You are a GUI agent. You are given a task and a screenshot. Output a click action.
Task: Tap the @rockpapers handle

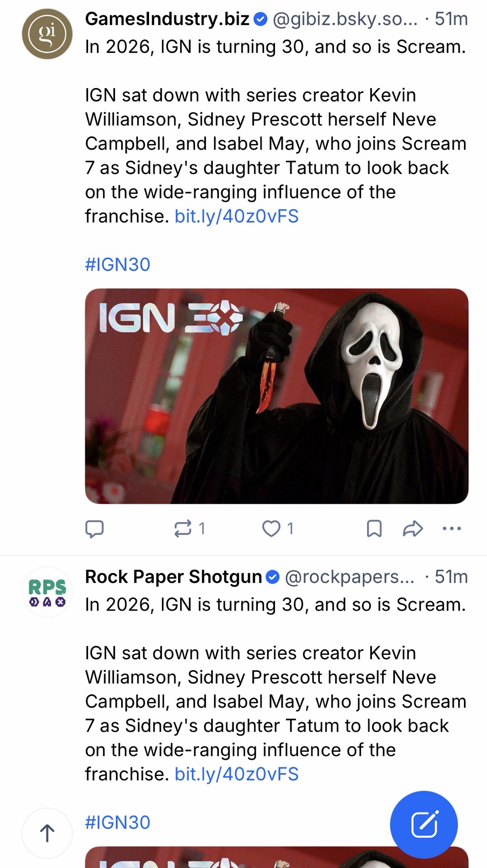tap(349, 576)
